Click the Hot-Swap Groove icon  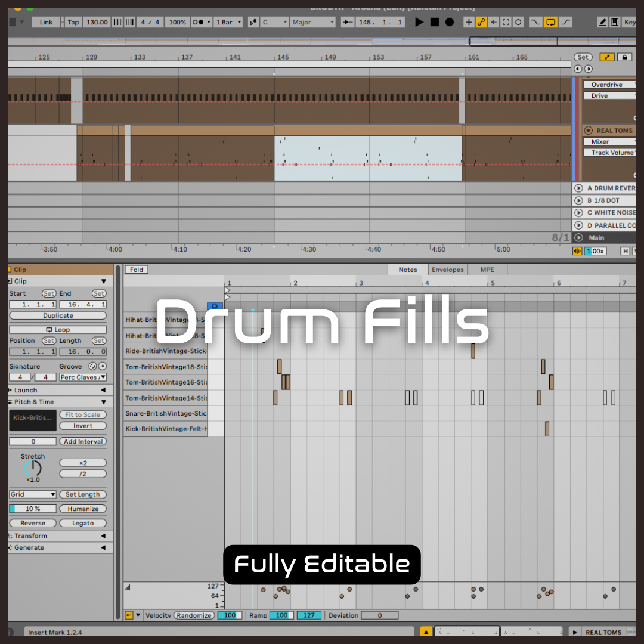[92, 366]
